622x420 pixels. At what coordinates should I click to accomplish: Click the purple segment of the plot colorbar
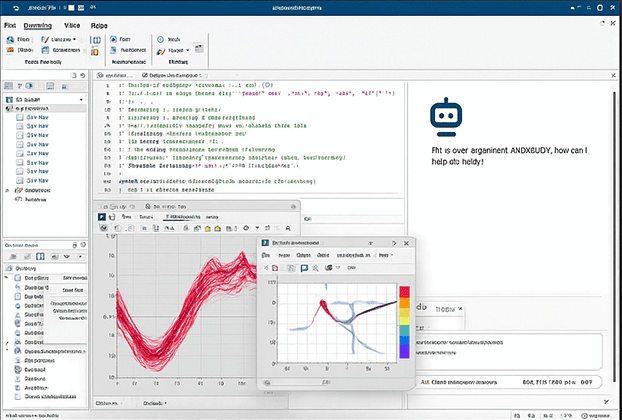click(404, 352)
